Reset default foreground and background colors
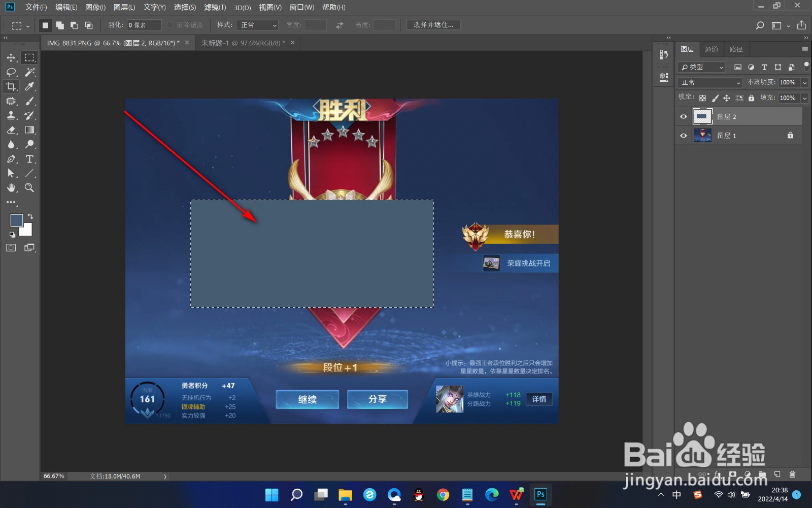Image resolution: width=812 pixels, height=508 pixels. coord(12,235)
